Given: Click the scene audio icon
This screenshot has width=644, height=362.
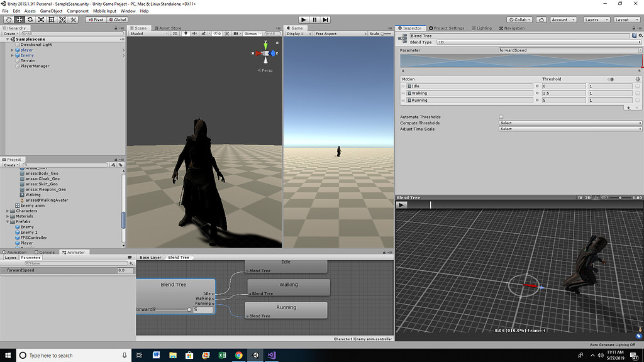Looking at the screenshot, I should pyautogui.click(x=195, y=33).
